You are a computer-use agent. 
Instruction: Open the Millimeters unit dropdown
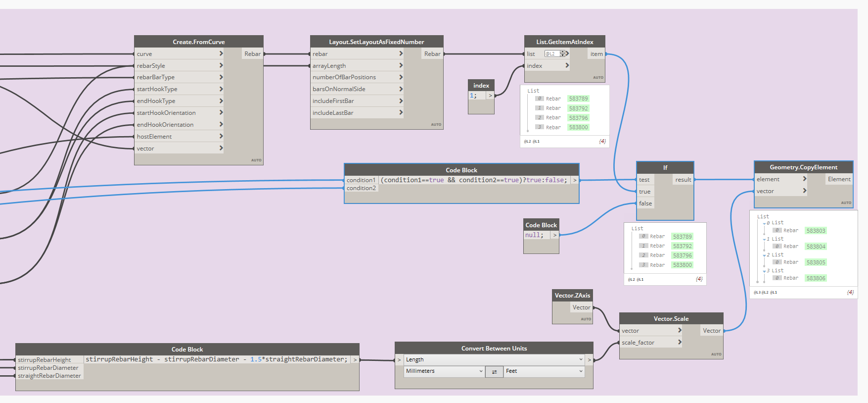point(444,371)
